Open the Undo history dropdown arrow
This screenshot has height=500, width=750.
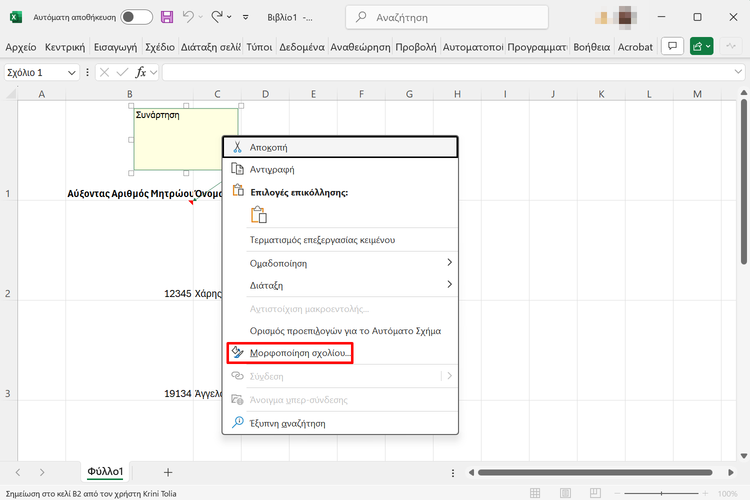pos(200,17)
